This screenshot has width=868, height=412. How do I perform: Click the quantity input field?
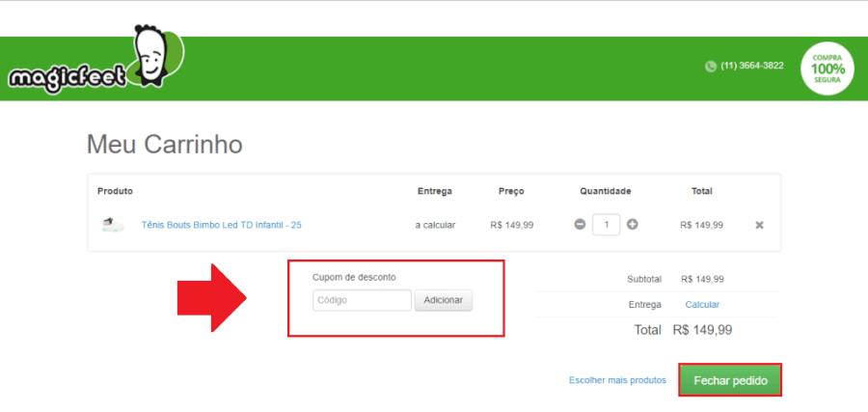pos(607,225)
